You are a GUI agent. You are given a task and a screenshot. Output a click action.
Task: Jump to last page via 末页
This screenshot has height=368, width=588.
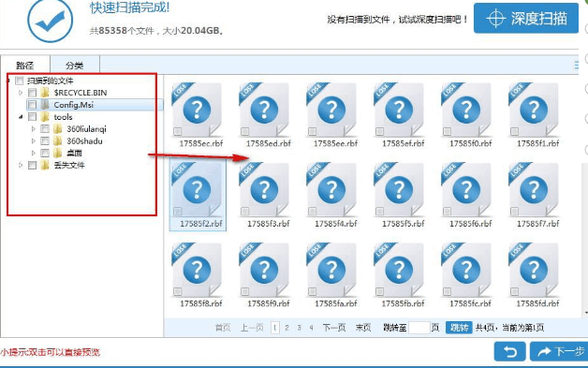pyautogui.click(x=363, y=328)
